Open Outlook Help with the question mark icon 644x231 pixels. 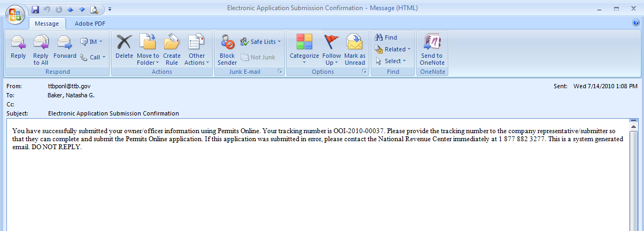(x=636, y=23)
